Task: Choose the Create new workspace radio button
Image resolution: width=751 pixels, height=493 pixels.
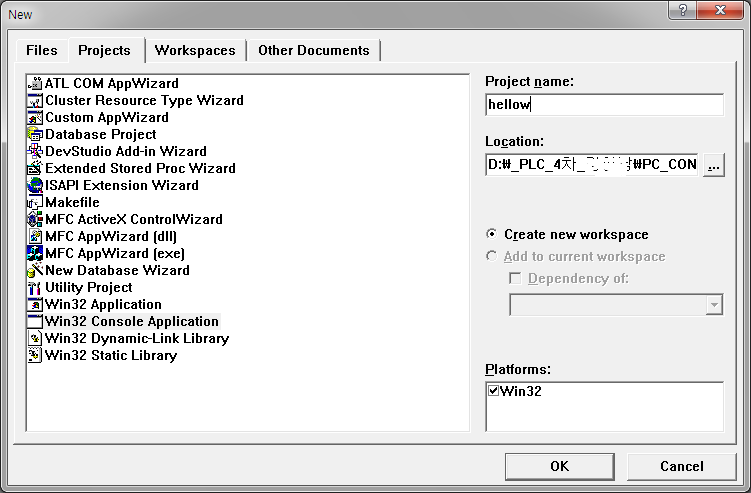Action: 491,234
